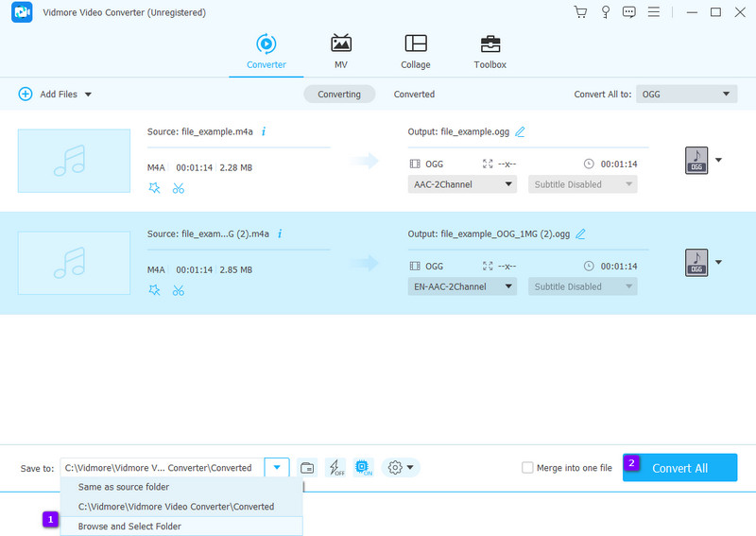Click info icon beside file_example.m4a source
The image size is (756, 536).
263,131
